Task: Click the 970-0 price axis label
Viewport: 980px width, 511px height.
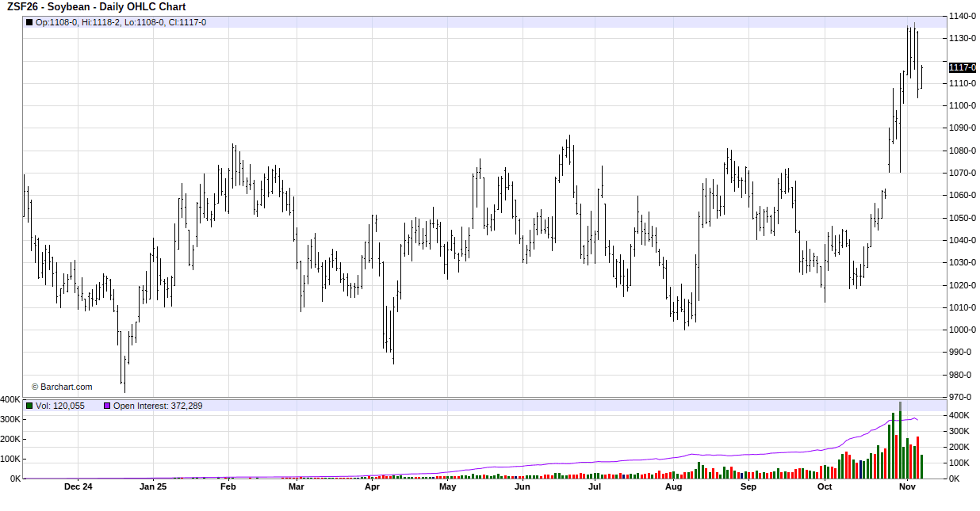Action: coord(961,397)
